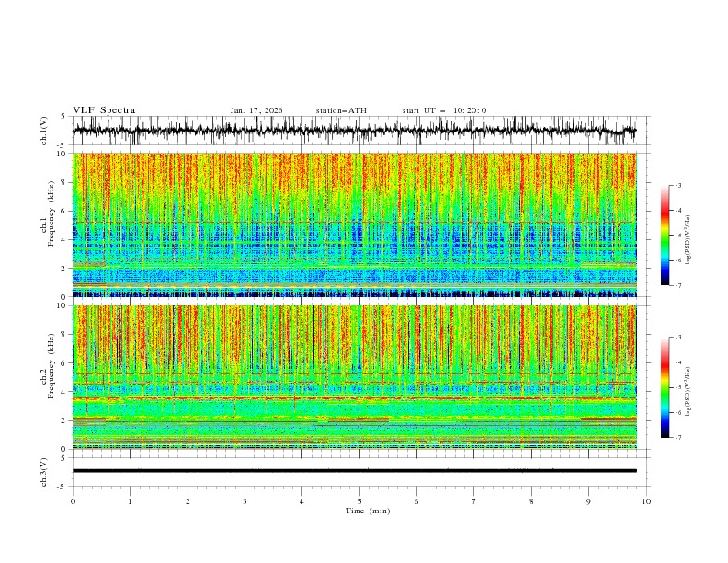The image size is (728, 563).
Task: Select the log(PSD) label beside ch.2 colorbar
Action: coord(688,392)
